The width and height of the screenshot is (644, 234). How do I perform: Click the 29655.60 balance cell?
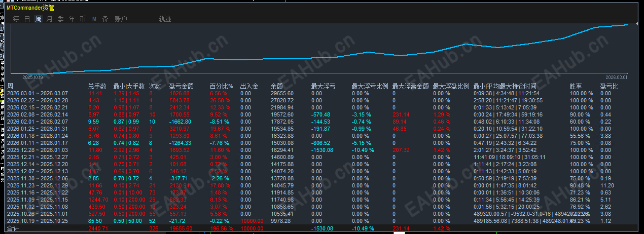click(282, 93)
